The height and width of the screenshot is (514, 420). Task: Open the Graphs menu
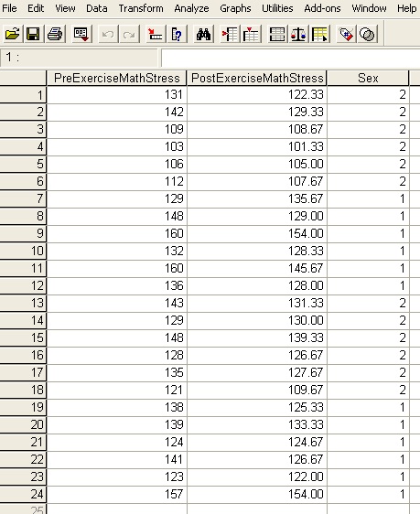[x=235, y=8]
